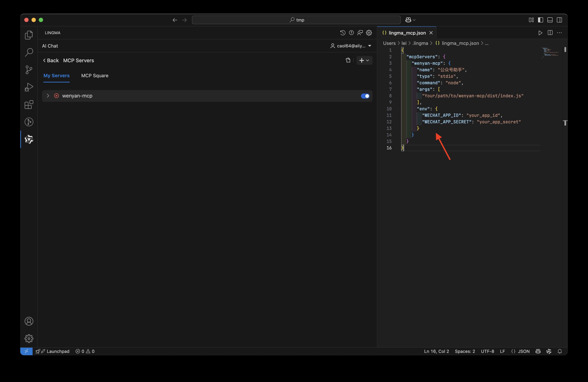The width and height of the screenshot is (588, 382).
Task: Go forward using the navigation arrow
Action: click(x=184, y=20)
